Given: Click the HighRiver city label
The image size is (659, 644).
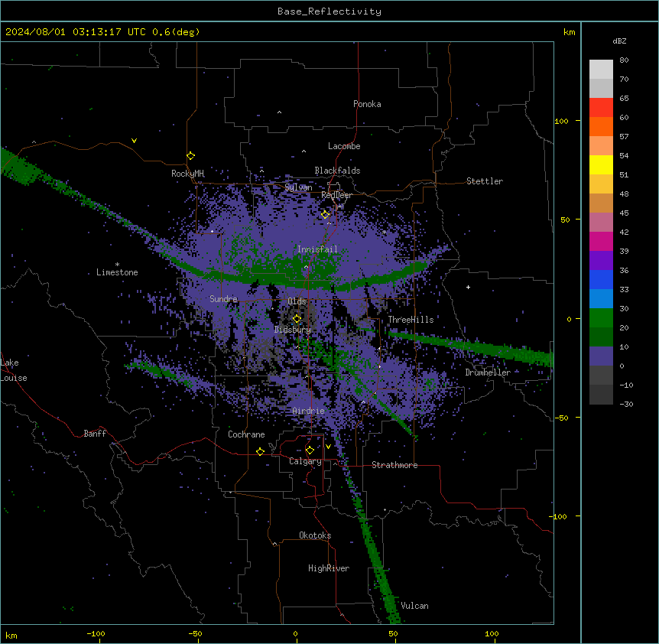Looking at the screenshot, I should point(329,568).
